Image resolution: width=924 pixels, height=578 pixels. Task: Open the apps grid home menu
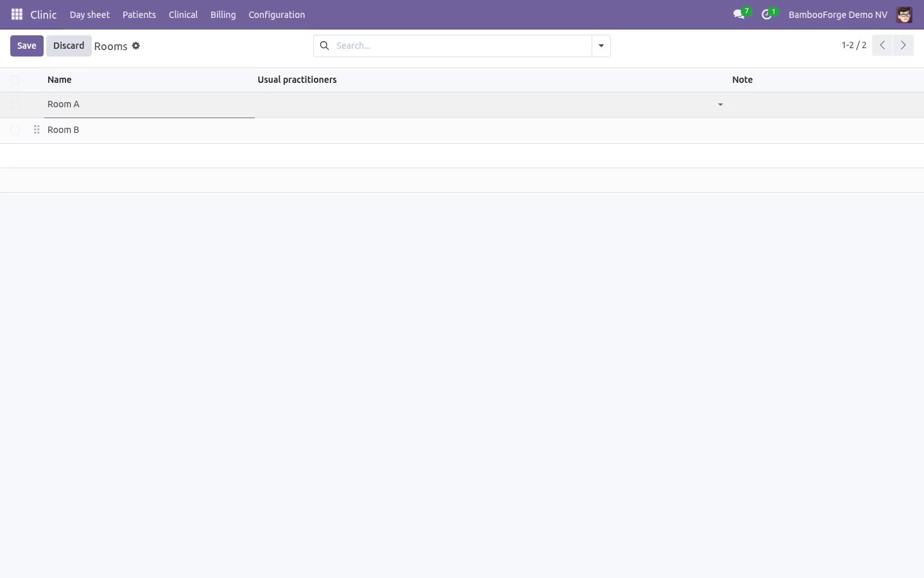17,14
